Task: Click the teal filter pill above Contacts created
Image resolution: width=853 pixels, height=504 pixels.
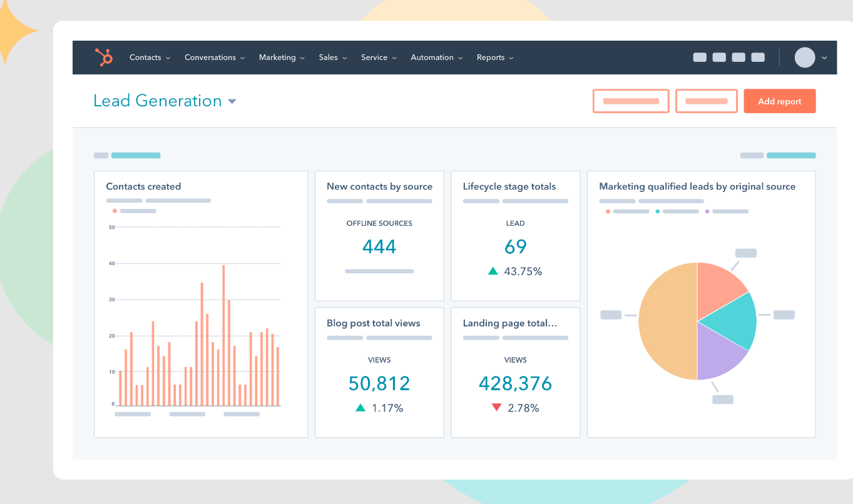Action: (136, 155)
